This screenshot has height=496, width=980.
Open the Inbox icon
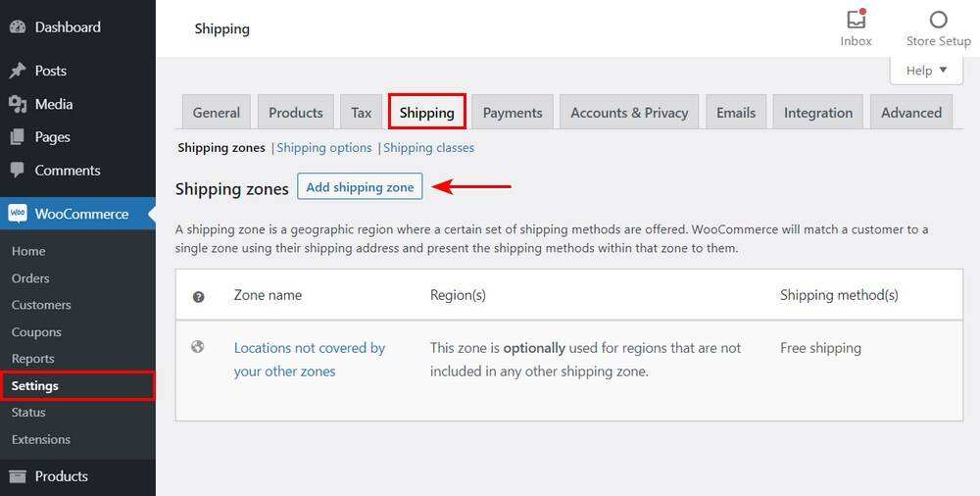(x=856, y=20)
